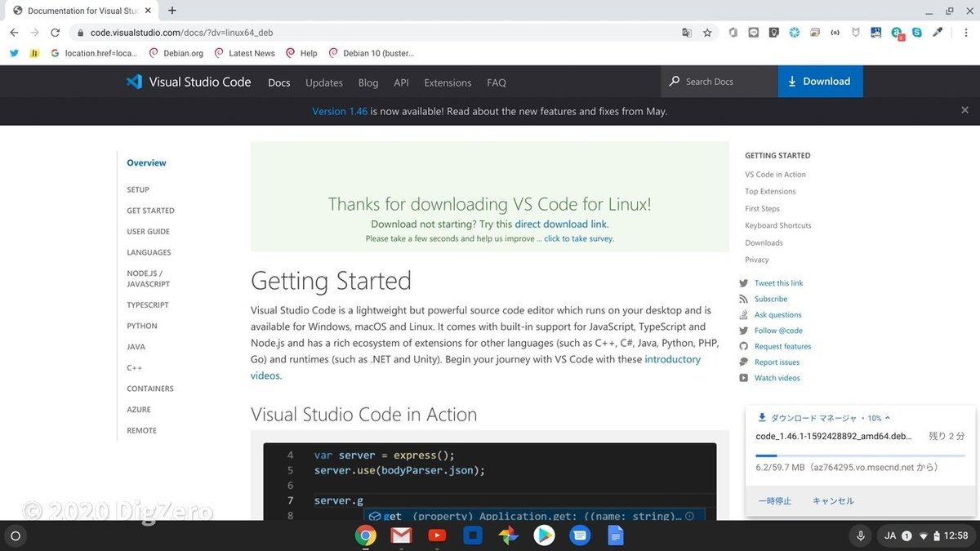Reload the page with the refresh icon
The width and height of the screenshot is (980, 551).
pos(56,33)
